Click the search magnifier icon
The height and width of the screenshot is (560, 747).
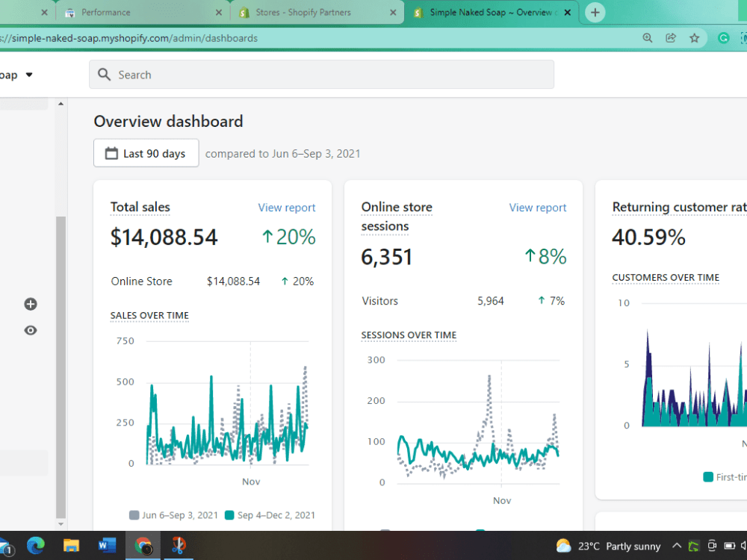[104, 74]
